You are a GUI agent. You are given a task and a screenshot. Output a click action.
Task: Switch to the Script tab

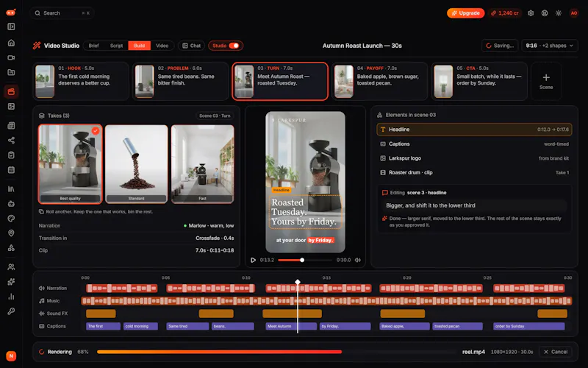[116, 46]
